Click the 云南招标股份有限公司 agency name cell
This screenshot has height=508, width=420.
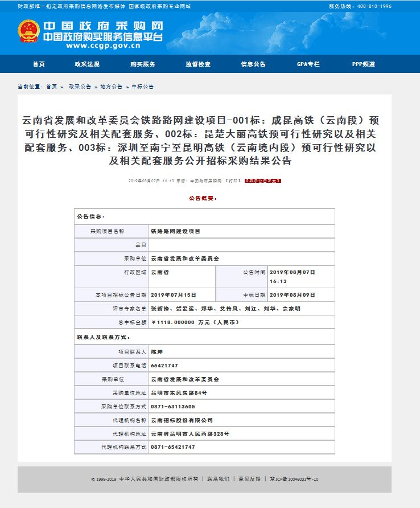[x=182, y=420]
